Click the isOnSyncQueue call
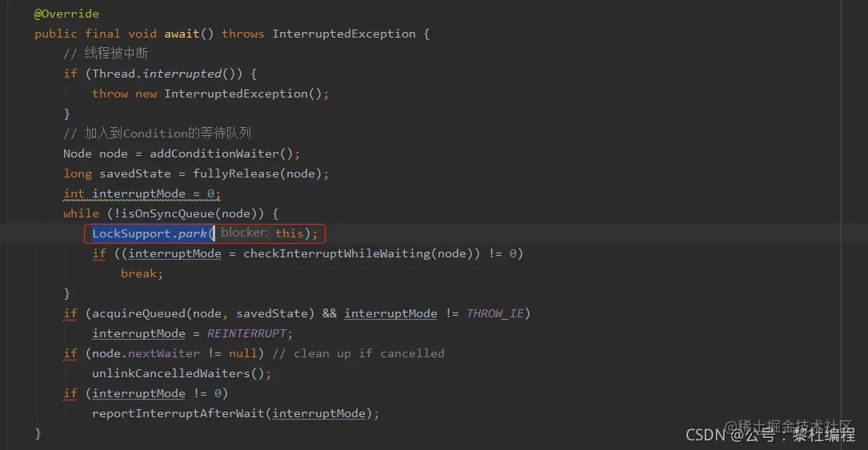Image resolution: width=868 pixels, height=450 pixels. (167, 213)
